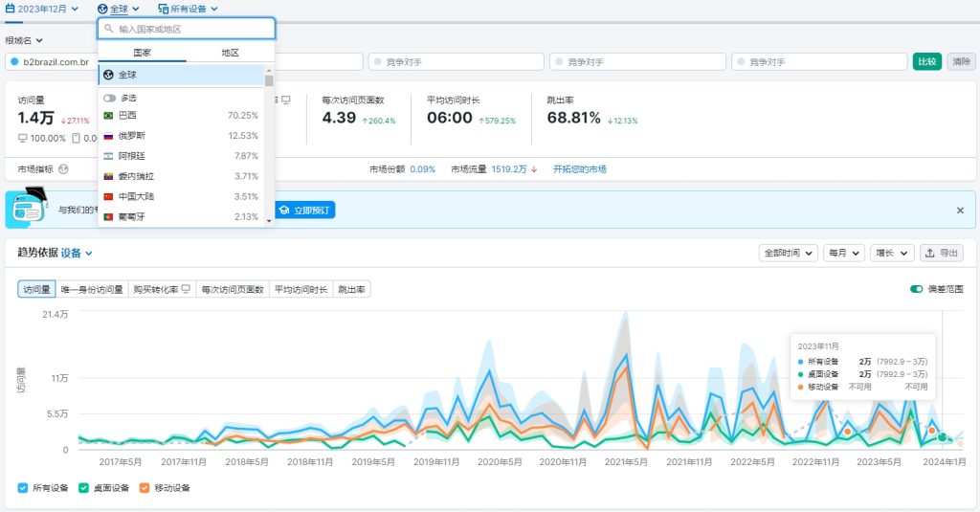Collapse the 全球 region dropdown
Screen dimensions: 980x512
tap(118, 9)
